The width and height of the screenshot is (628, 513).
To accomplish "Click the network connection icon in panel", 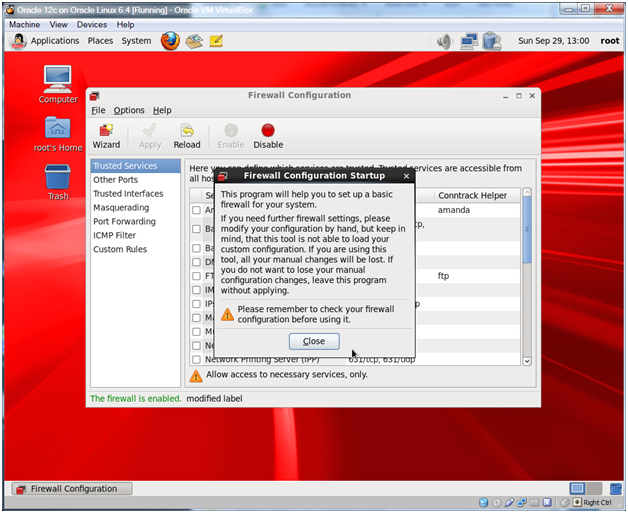I will 469,41.
